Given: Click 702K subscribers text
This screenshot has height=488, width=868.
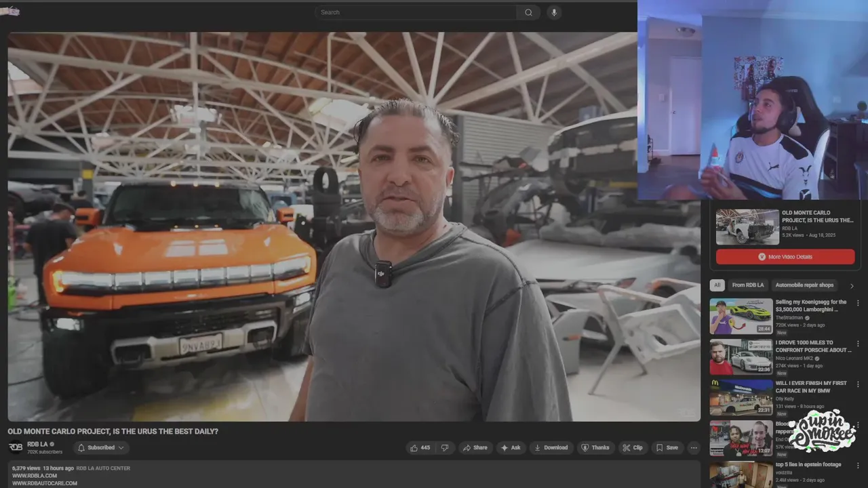Looking at the screenshot, I should coord(45,452).
